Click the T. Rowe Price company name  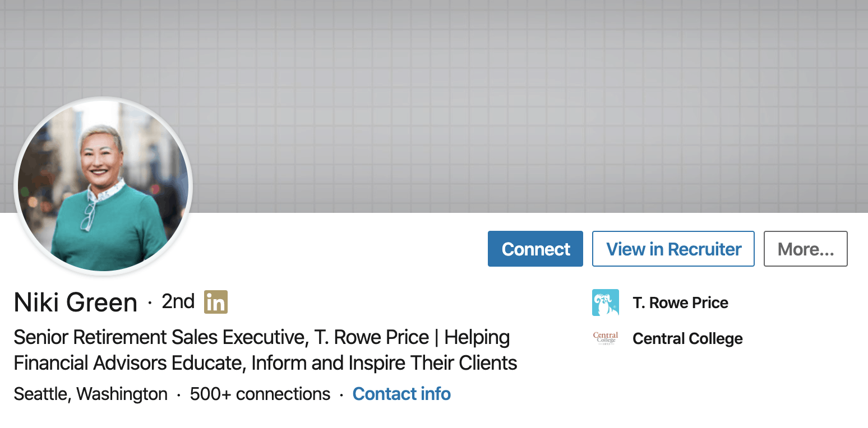[x=680, y=303]
